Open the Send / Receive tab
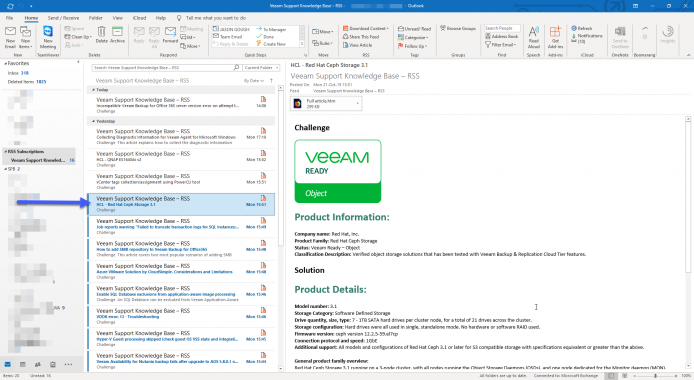 63,18
